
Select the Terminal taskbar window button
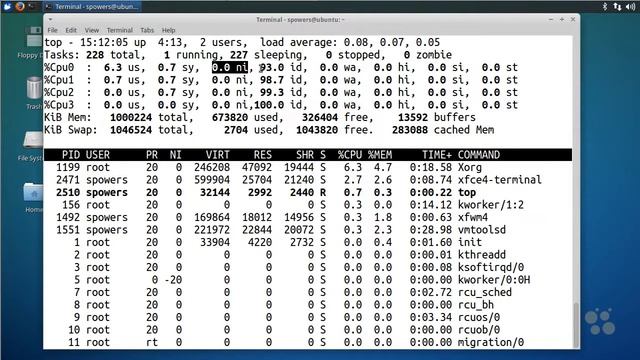[92, 7]
